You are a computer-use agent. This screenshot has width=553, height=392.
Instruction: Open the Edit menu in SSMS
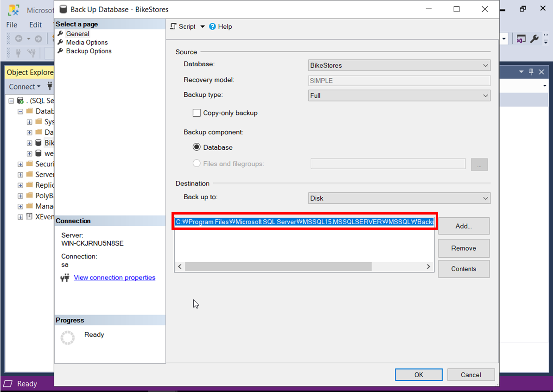point(35,25)
